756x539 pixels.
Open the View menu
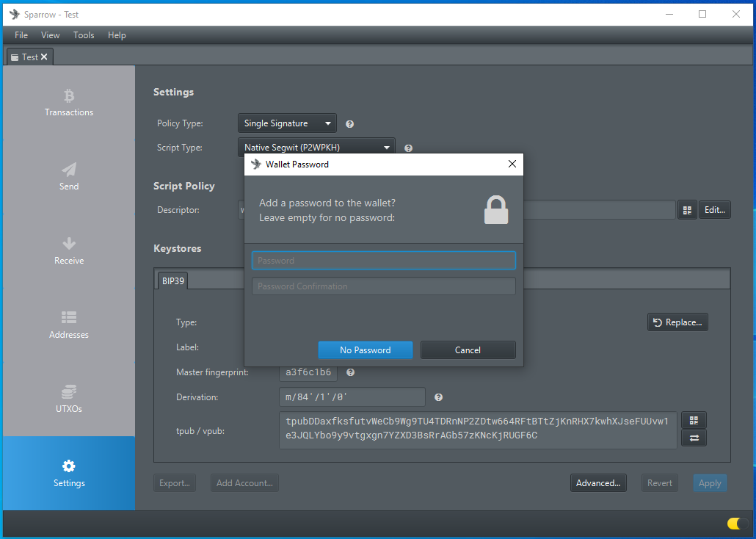pos(50,35)
